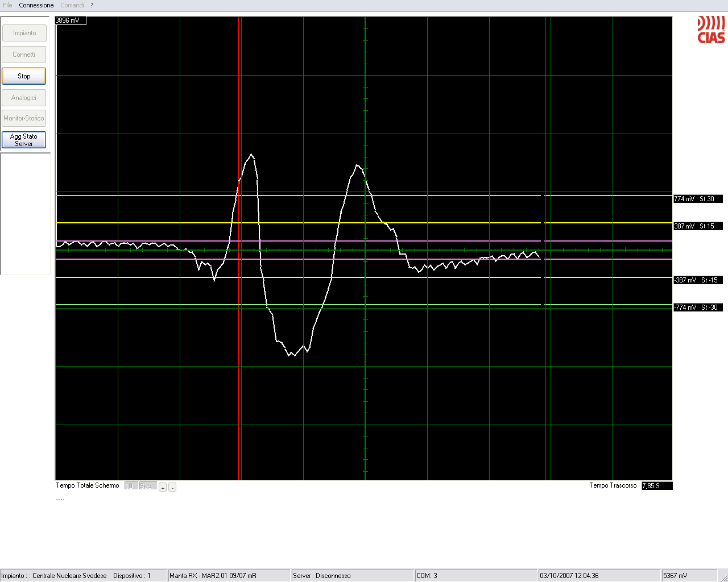Screen dimensions: 728x582
Task: Click the Analogici button
Action: (x=24, y=98)
